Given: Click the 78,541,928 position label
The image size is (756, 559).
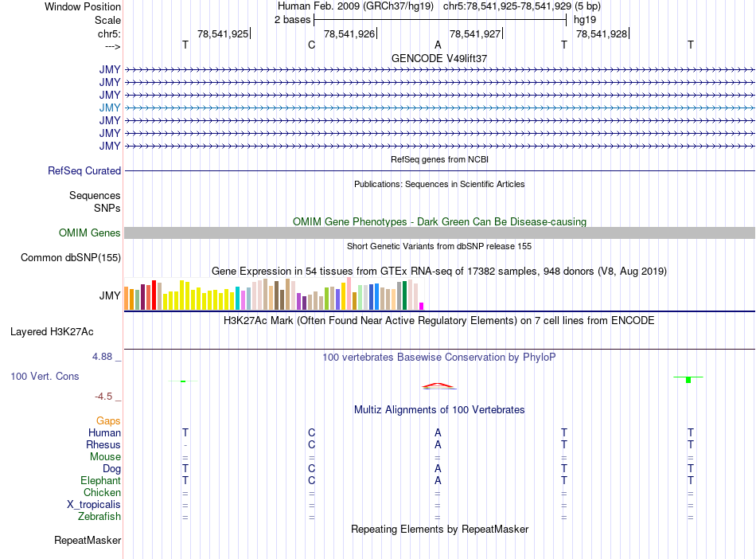Looking at the screenshot, I should pyautogui.click(x=602, y=33).
